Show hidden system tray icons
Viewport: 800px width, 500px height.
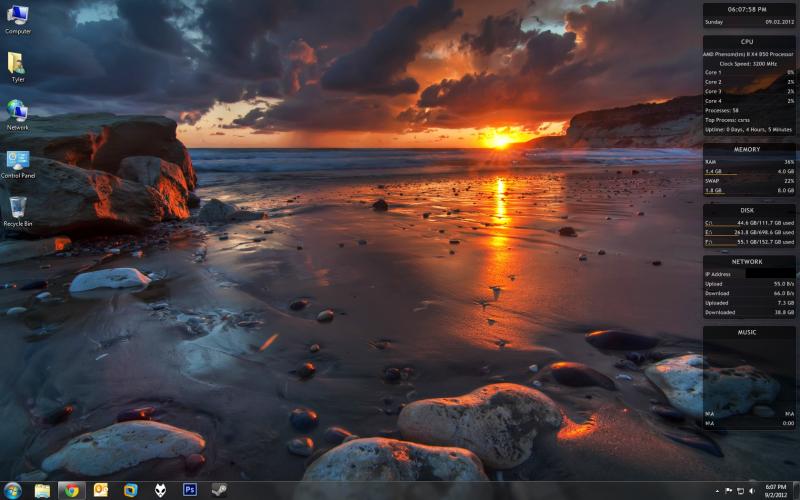tap(718, 491)
